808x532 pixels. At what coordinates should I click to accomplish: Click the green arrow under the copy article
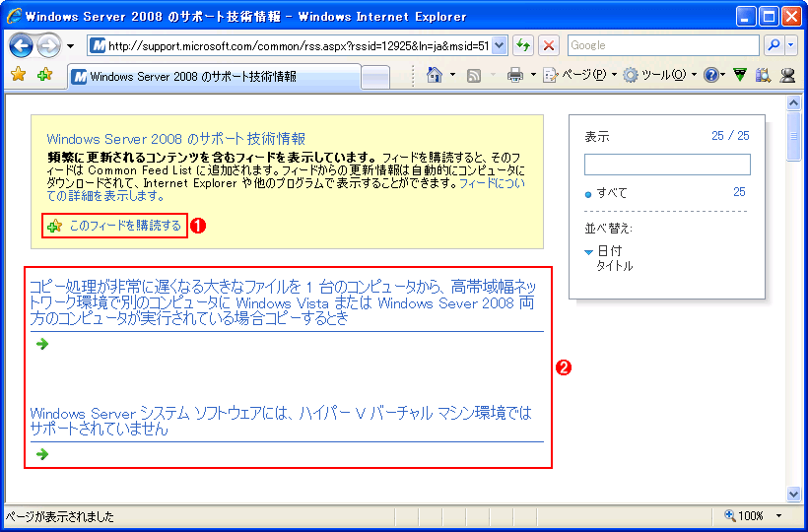coord(42,344)
